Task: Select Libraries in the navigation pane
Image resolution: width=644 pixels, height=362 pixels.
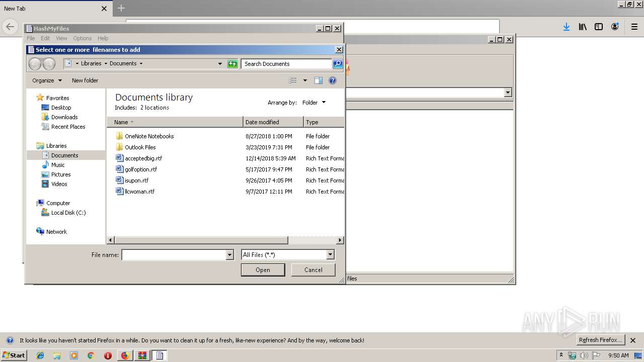Action: pos(56,146)
